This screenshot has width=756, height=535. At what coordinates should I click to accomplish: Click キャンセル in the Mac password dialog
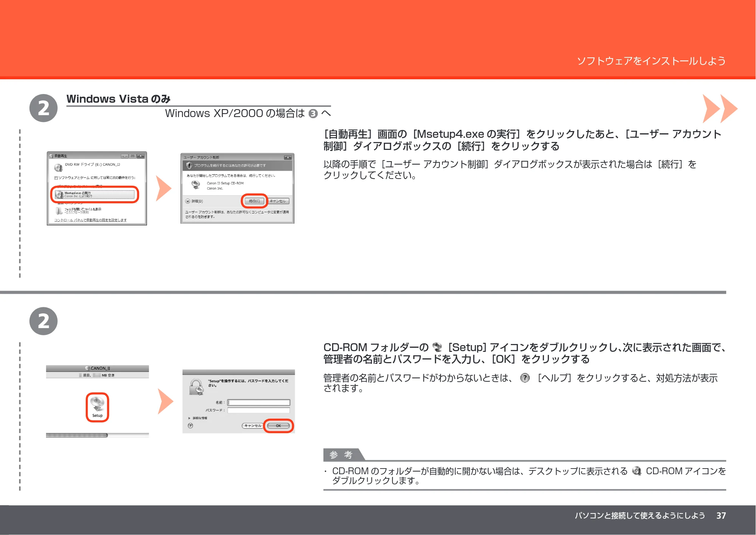[252, 426]
